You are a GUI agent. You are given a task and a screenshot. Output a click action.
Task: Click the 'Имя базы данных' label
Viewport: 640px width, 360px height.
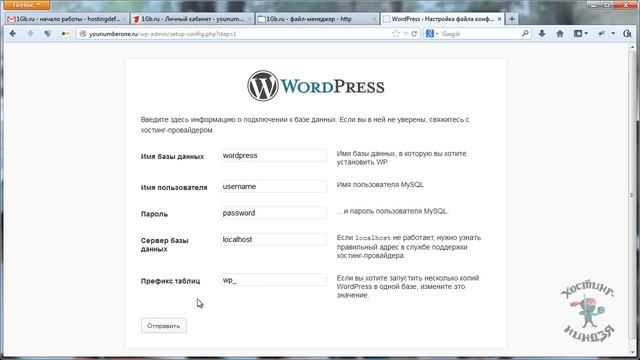pos(172,157)
